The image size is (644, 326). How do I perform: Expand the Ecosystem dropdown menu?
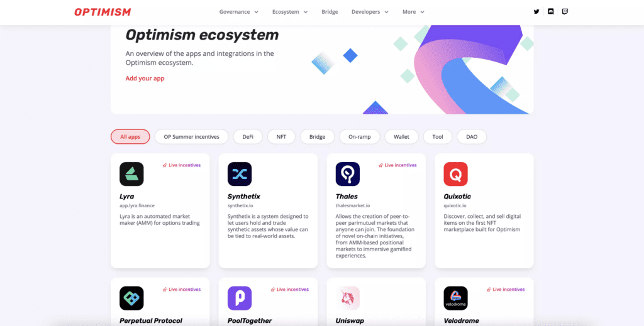coord(289,12)
